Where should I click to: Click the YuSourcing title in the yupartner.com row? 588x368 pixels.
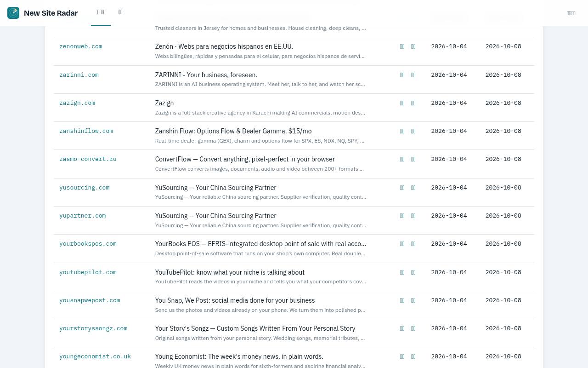216,216
